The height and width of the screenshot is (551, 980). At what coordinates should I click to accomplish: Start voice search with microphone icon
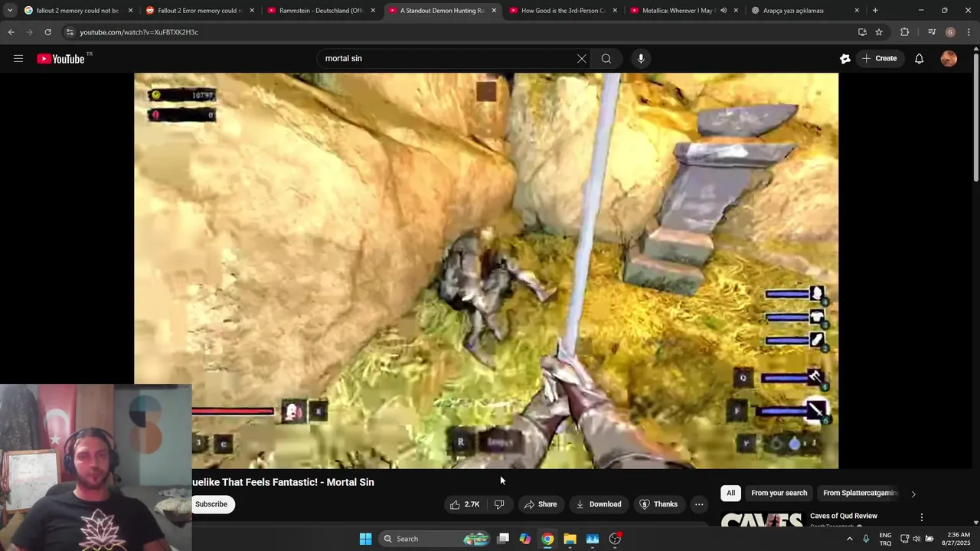641,59
